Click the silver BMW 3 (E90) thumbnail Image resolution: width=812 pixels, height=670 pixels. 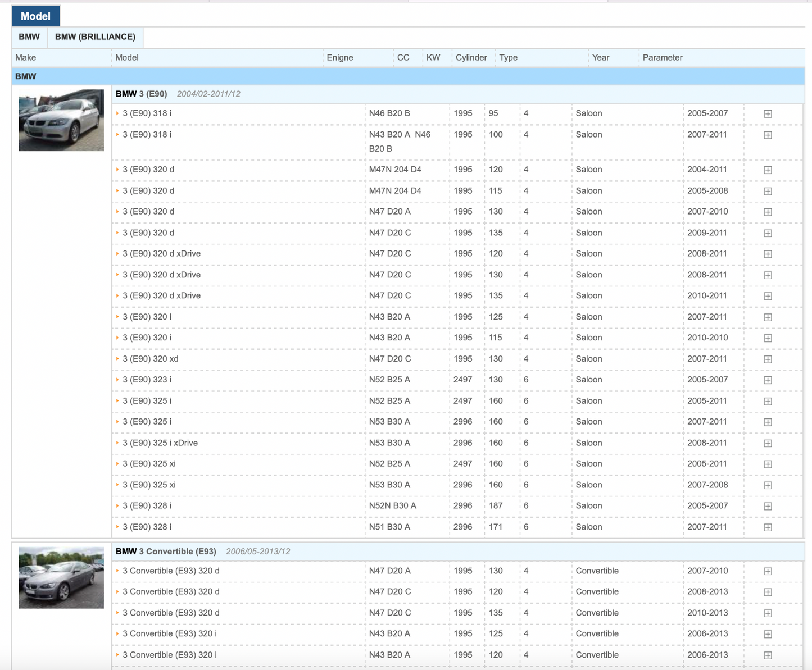tap(61, 120)
